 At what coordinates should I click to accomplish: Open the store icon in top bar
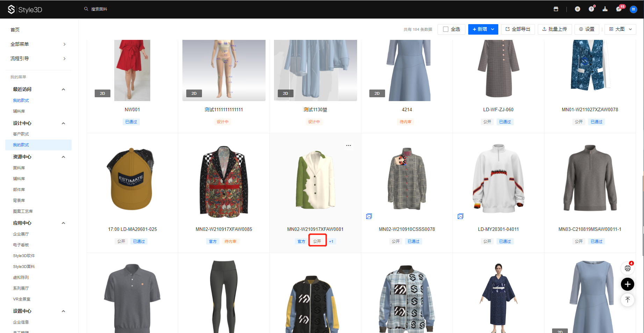point(556,9)
